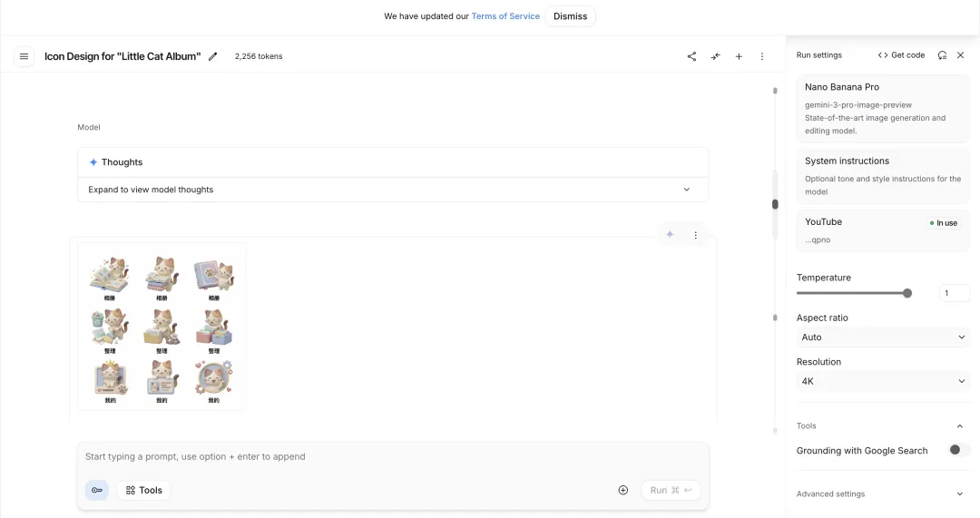Expand Advanced settings section
The image size is (980, 518).
click(960, 494)
